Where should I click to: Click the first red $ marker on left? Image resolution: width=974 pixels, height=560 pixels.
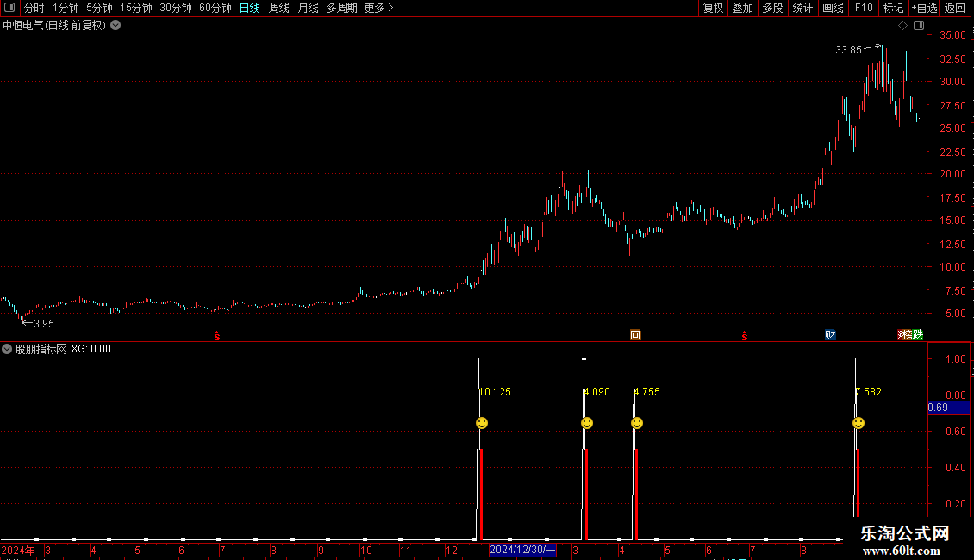coord(217,336)
